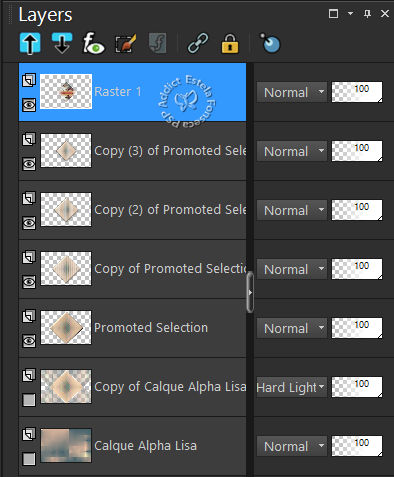The image size is (394, 477).
Task: Click the edit selection brush icon
Action: (126, 43)
